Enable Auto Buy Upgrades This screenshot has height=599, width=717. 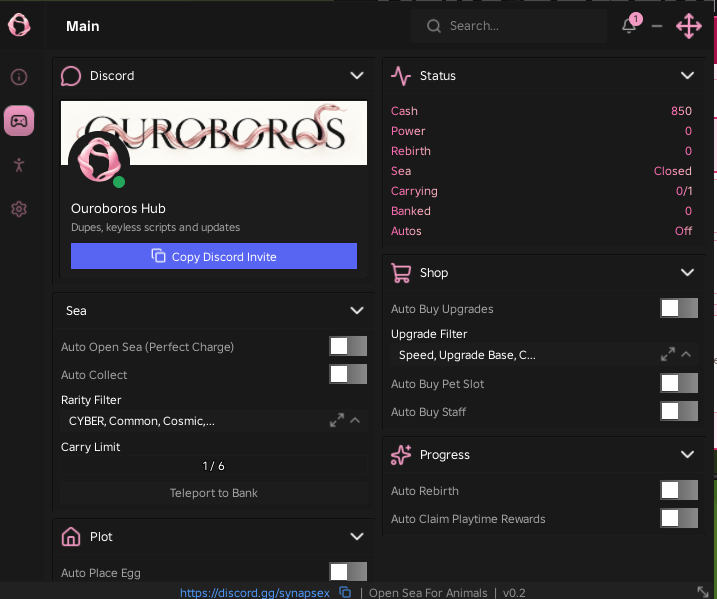pyautogui.click(x=679, y=308)
